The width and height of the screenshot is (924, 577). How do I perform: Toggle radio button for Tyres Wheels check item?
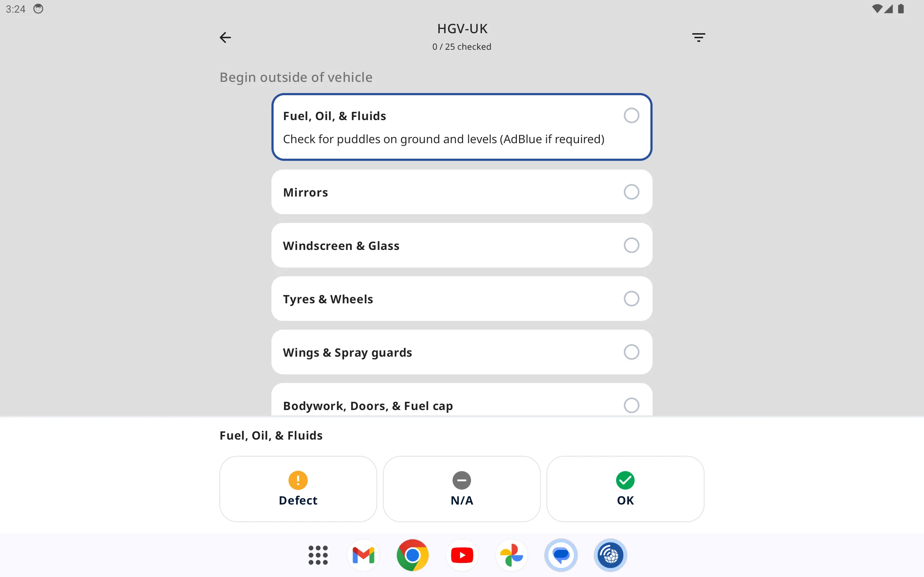tap(631, 299)
